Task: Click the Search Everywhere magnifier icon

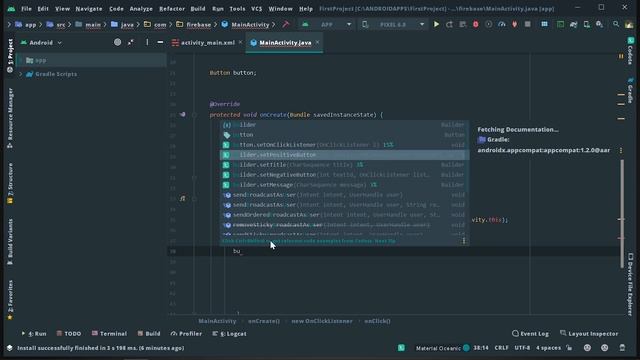Action: point(616,24)
